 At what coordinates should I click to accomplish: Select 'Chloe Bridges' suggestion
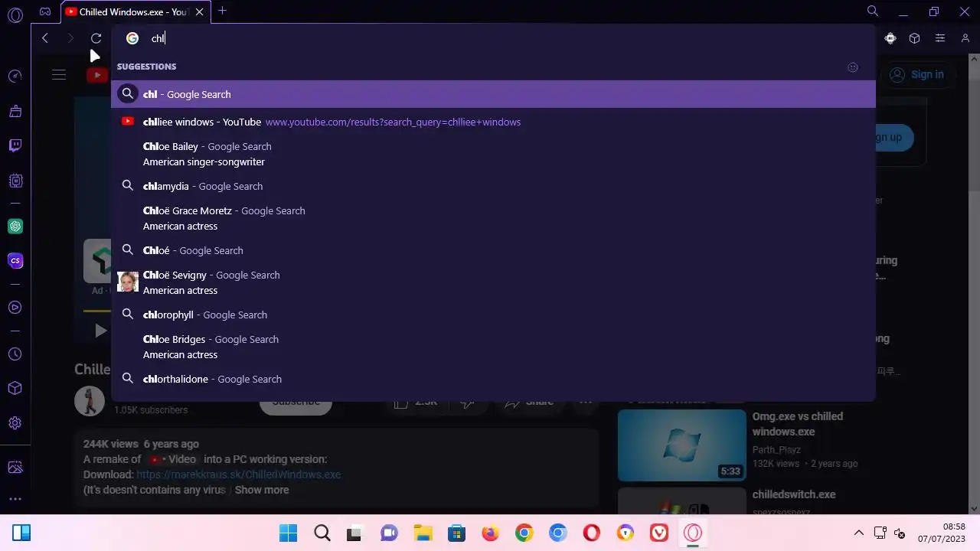click(493, 347)
